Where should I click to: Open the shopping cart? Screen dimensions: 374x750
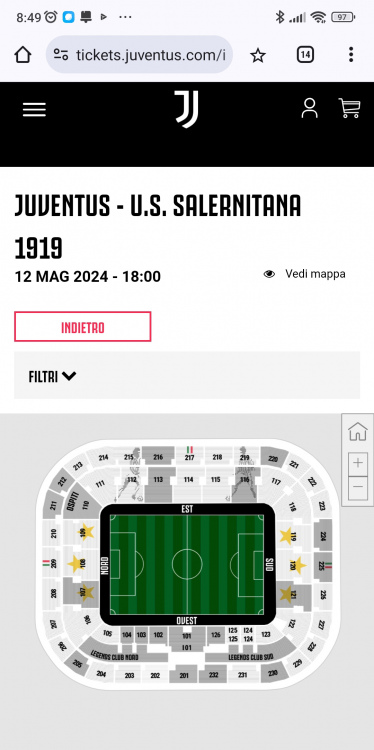[x=349, y=108]
